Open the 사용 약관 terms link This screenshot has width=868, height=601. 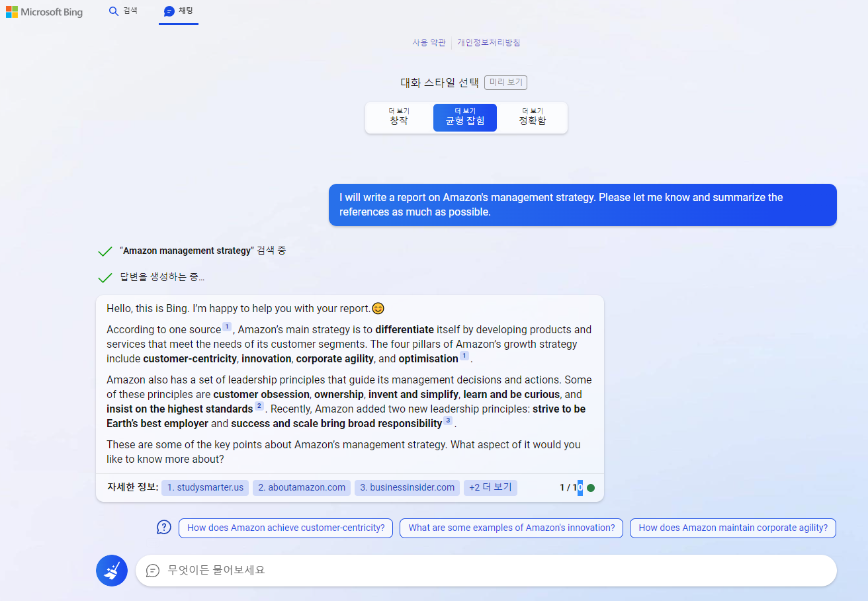(429, 42)
